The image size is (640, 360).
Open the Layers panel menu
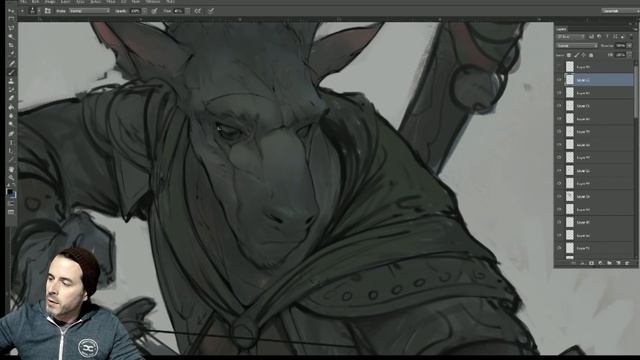(x=635, y=29)
